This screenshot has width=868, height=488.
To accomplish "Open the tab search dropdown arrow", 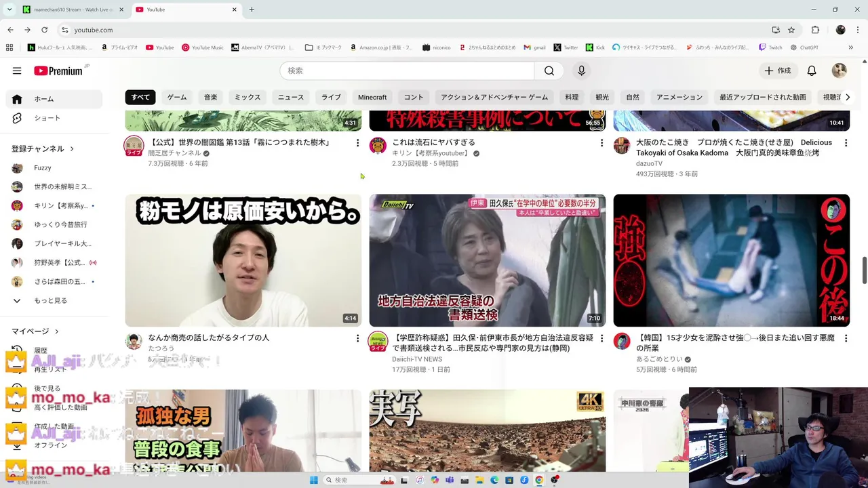I will point(9,9).
